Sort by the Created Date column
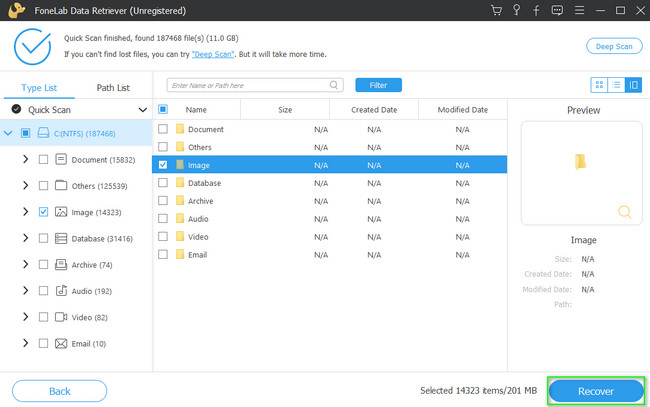650x407 pixels. pos(374,110)
